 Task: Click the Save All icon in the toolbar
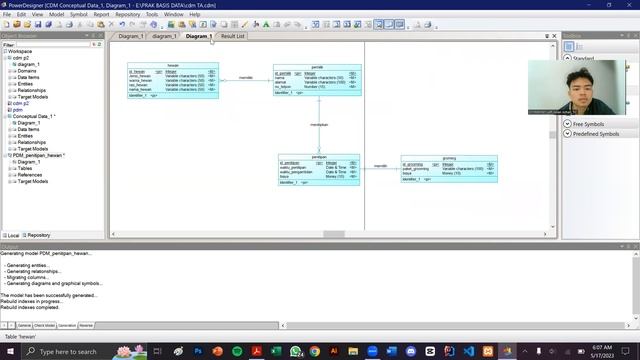click(48, 24)
